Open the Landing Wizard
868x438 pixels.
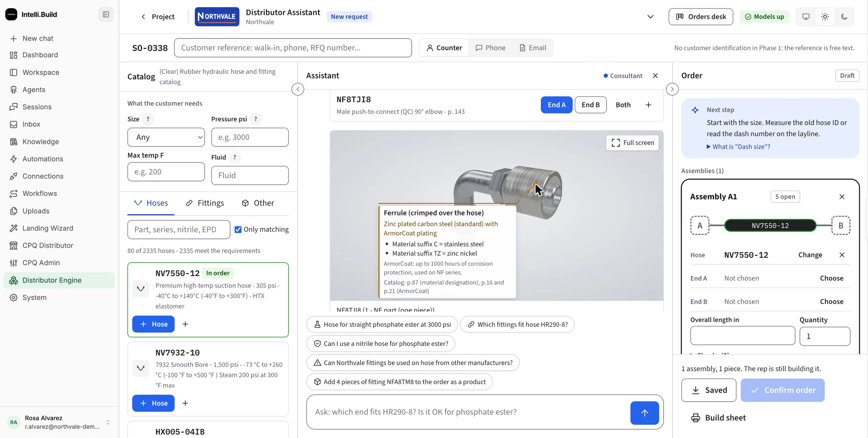(48, 228)
